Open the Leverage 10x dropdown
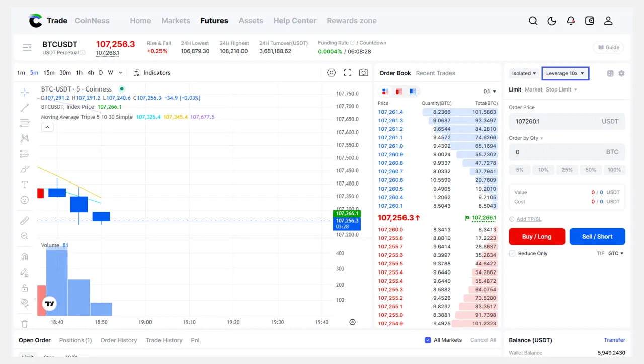 pos(565,73)
